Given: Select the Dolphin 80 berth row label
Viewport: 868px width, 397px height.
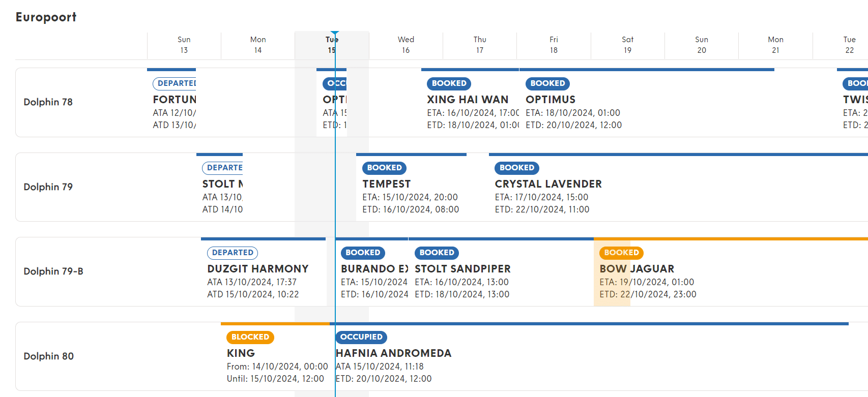Looking at the screenshot, I should point(49,356).
